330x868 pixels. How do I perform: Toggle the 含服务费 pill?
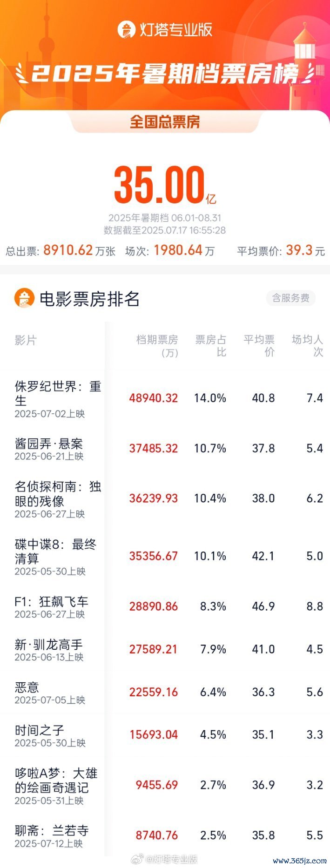(x=290, y=298)
